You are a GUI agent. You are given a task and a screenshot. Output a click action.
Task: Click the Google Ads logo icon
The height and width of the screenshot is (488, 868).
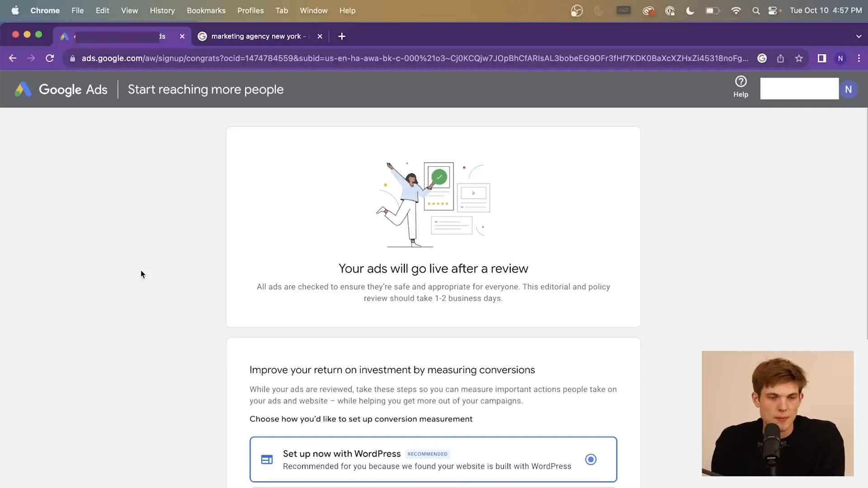(23, 89)
